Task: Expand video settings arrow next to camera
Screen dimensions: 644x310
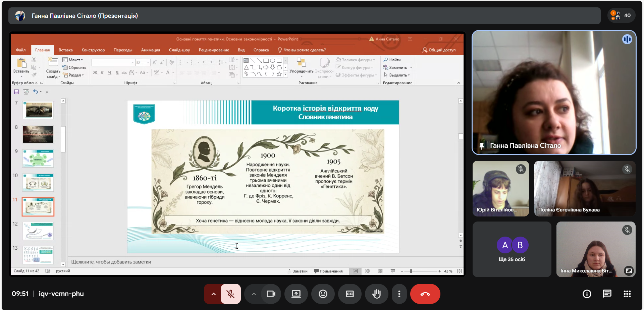Action: pos(254,294)
